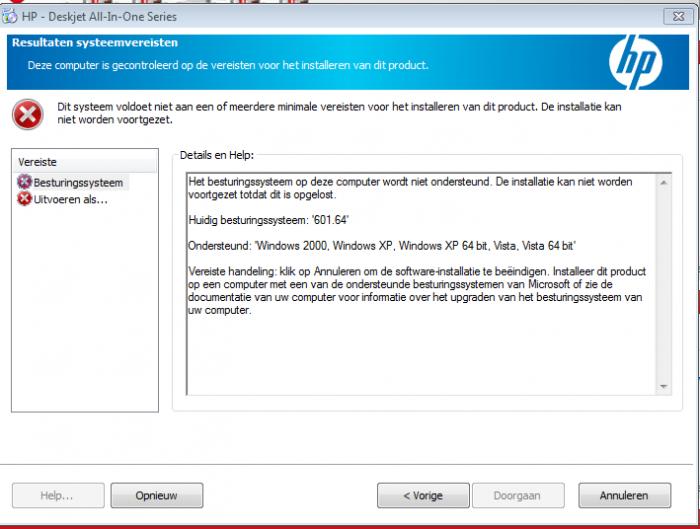Click the greyed-out Help... button
Image resolution: width=700 pixels, height=529 pixels.
[58, 495]
